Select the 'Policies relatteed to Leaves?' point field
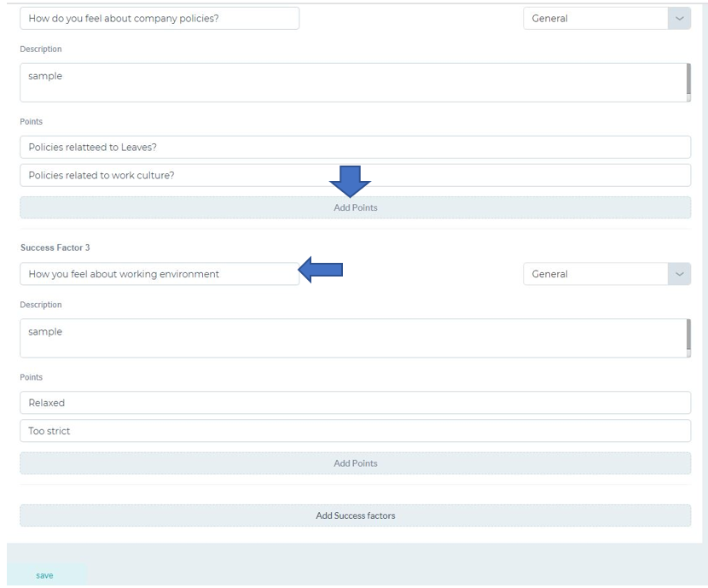The height and width of the screenshot is (588, 708). [x=356, y=148]
